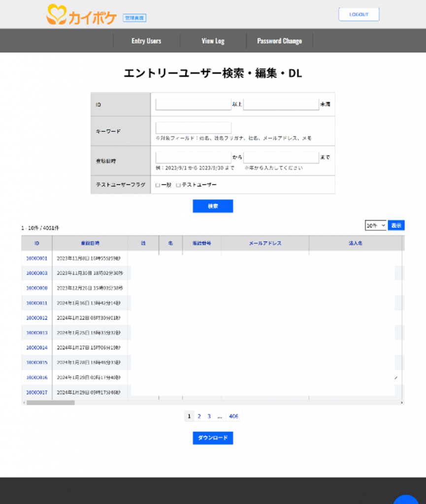Click the table's left scroll arrow
This screenshot has width=426, height=504.
23,403
